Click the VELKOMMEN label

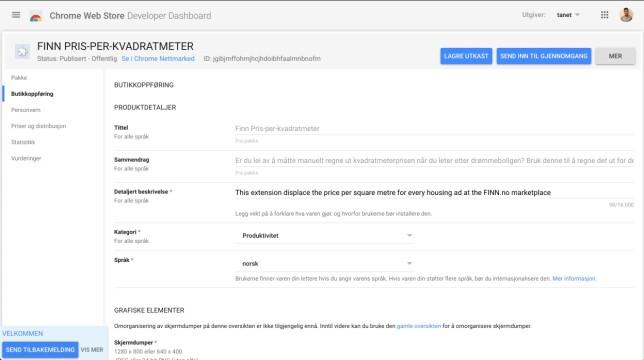(x=23, y=333)
